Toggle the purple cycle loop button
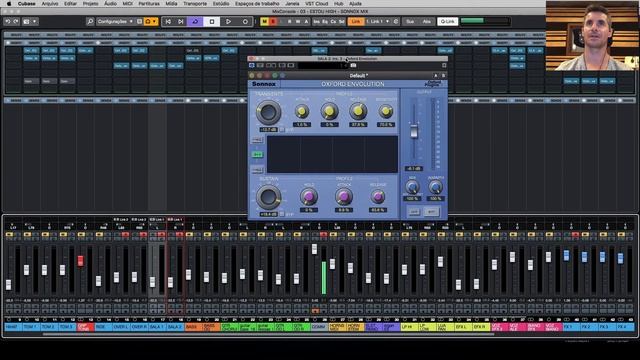Screen dimensions: 640x360 click(x=195, y=22)
